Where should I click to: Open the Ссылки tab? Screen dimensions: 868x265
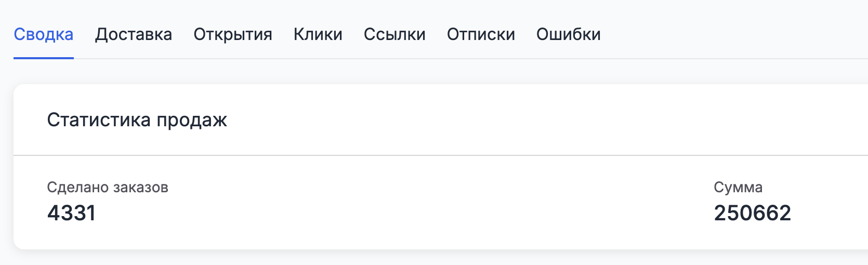394,34
